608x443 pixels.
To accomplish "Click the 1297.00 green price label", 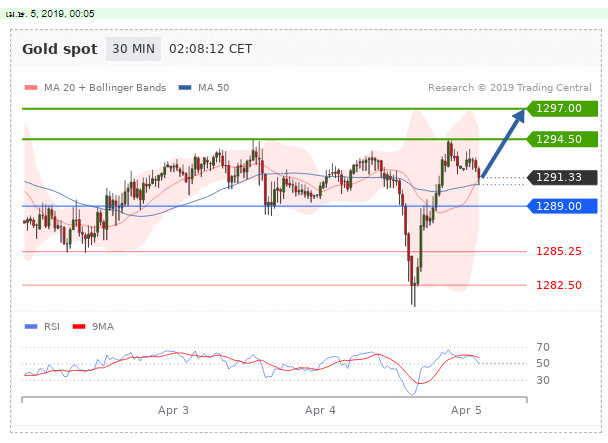I will coord(562,108).
